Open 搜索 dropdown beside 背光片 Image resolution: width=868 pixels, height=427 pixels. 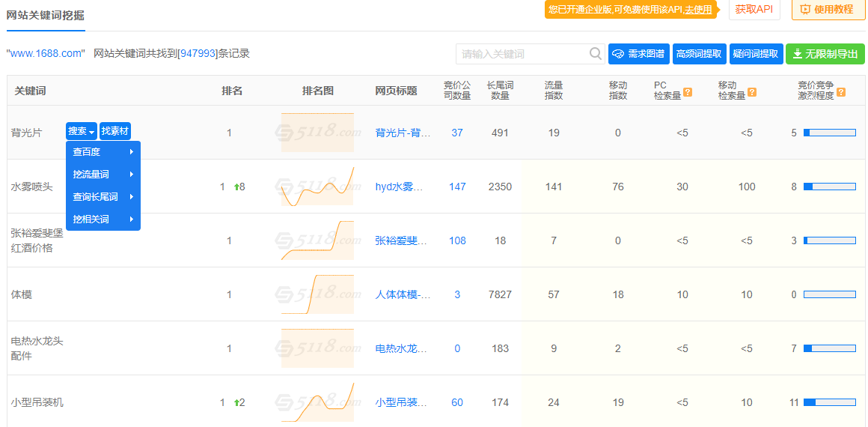pos(82,131)
